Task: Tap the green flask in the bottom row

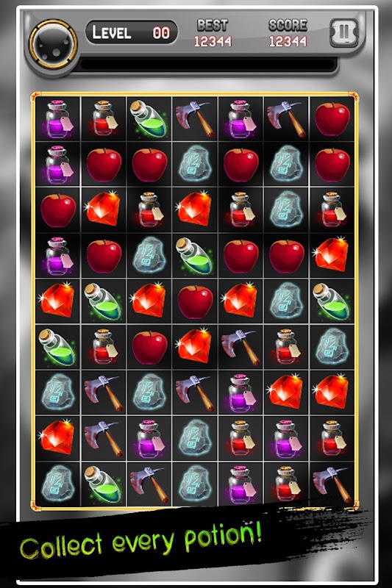Action: (104, 484)
